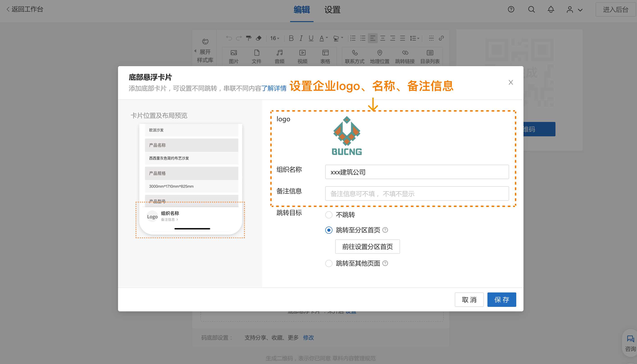The width and height of the screenshot is (637, 364).
Task: Close the 底部悬浮卡片 dialog
Action: (x=511, y=82)
